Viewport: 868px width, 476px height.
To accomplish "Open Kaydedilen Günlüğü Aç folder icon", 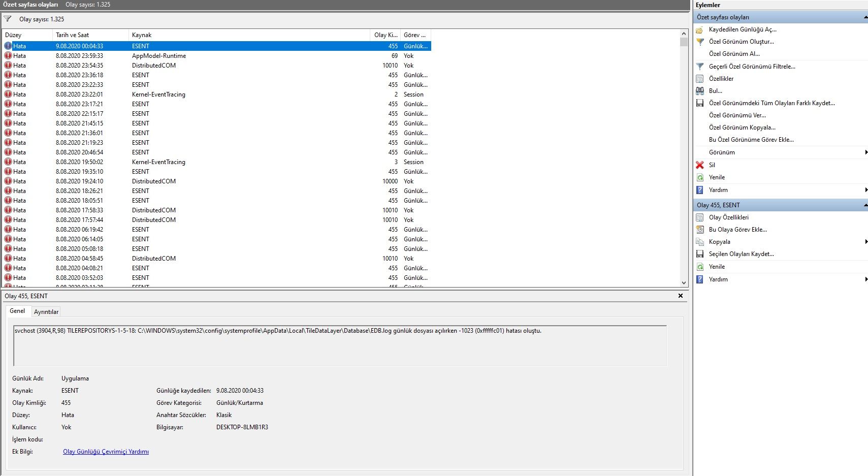I will [x=700, y=29].
